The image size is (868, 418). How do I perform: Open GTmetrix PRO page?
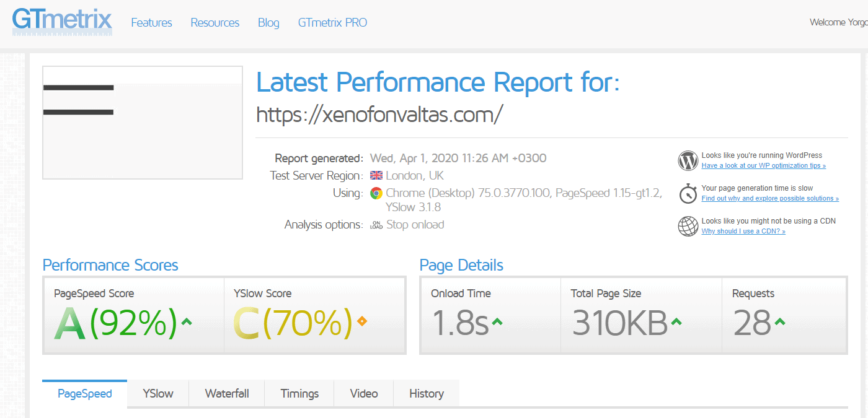coord(332,23)
